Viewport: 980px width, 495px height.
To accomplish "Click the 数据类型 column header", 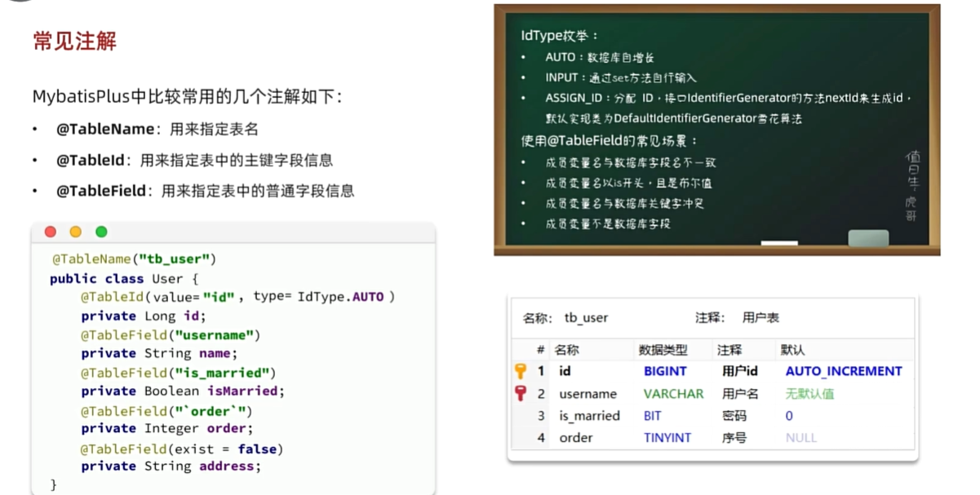I will click(x=663, y=350).
